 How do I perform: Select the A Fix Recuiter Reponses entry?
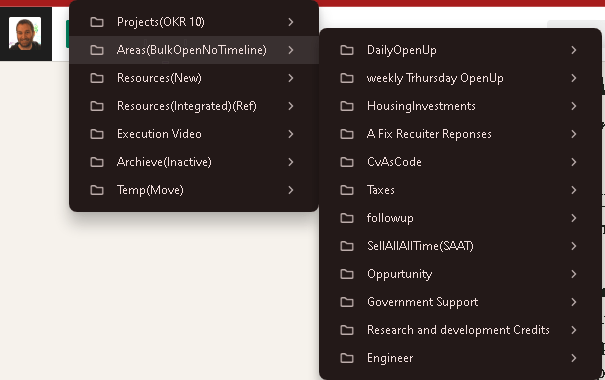click(460, 134)
